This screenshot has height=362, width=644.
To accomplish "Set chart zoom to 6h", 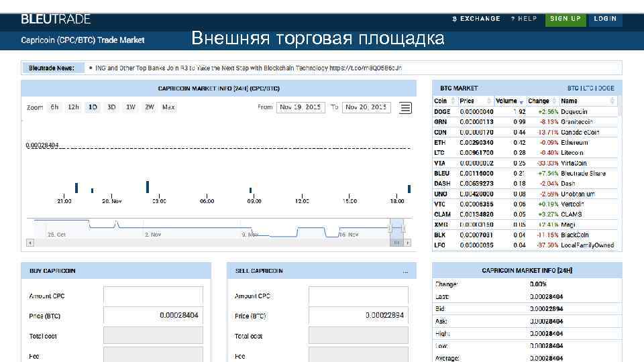I will (54, 107).
